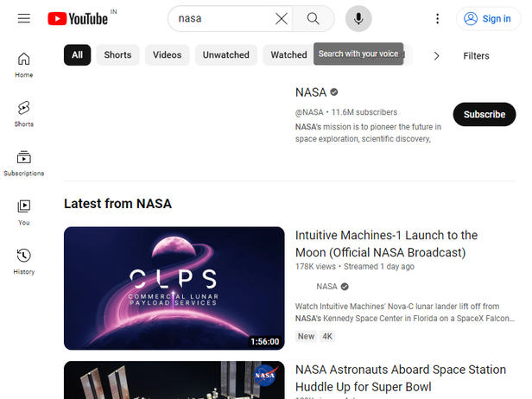Click the Intuitive Machines video description snippet
This screenshot has height=399, width=532.
pyautogui.click(x=405, y=312)
